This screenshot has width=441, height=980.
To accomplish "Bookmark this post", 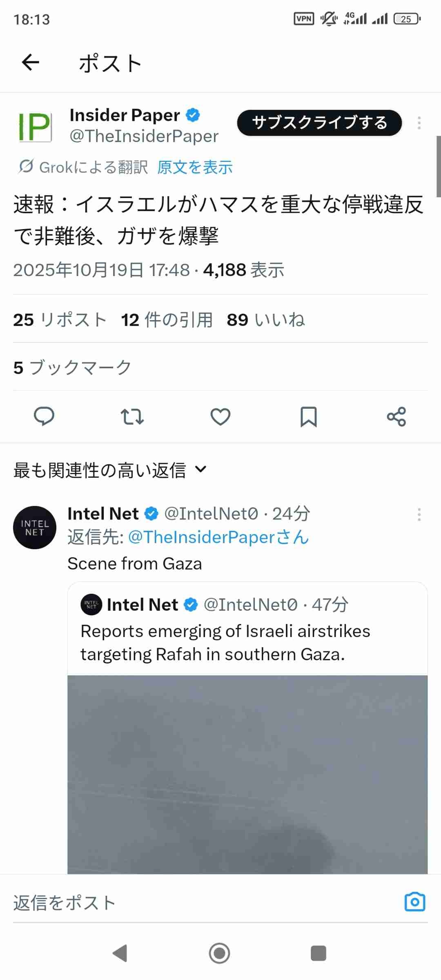I will (x=308, y=416).
